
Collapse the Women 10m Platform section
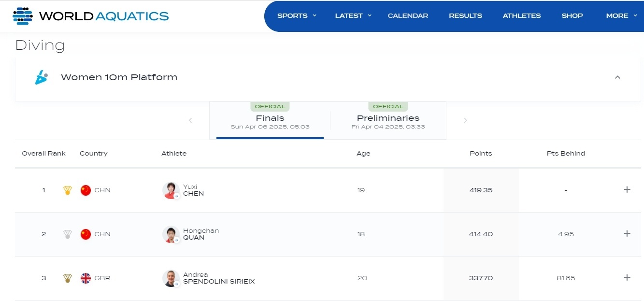coord(617,77)
